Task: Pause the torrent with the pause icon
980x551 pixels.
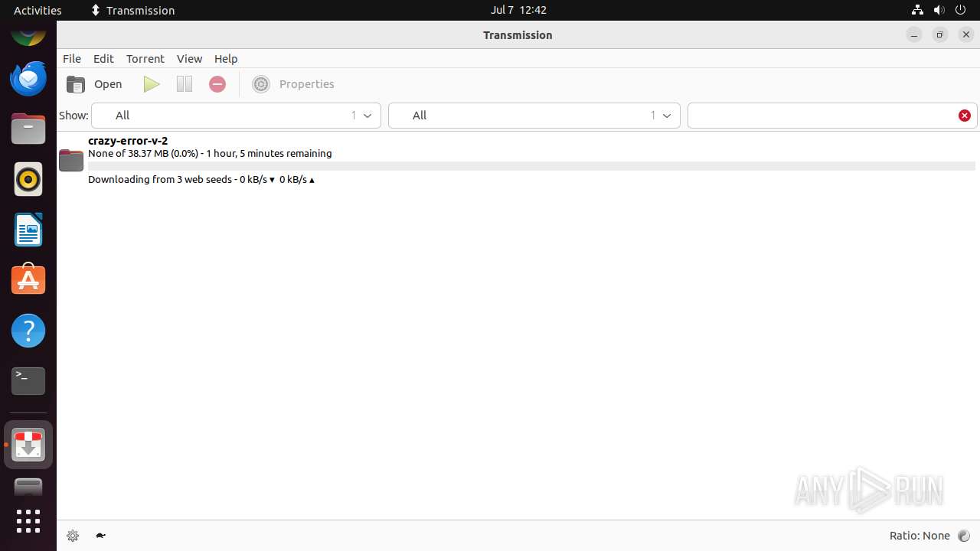Action: (x=185, y=84)
